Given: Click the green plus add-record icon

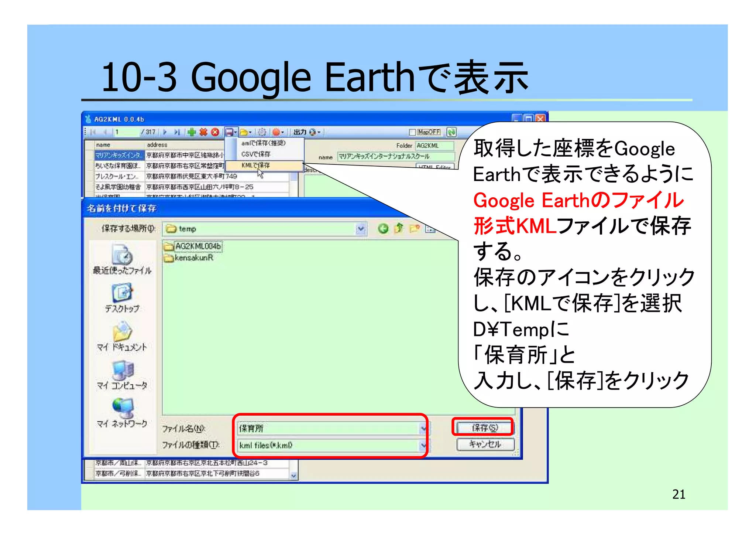Looking at the screenshot, I should (x=192, y=132).
